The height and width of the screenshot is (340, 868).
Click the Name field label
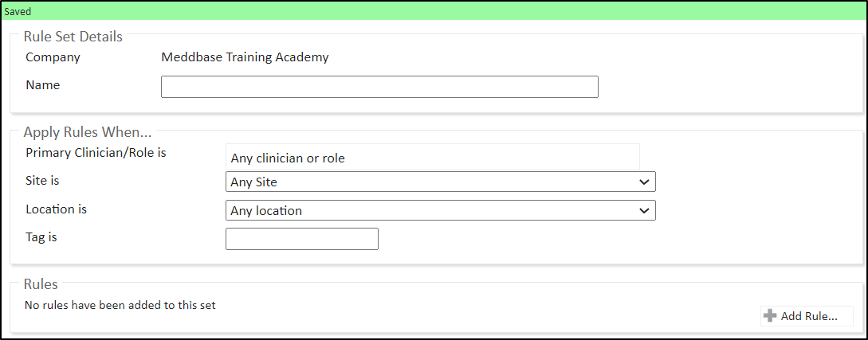(x=42, y=85)
